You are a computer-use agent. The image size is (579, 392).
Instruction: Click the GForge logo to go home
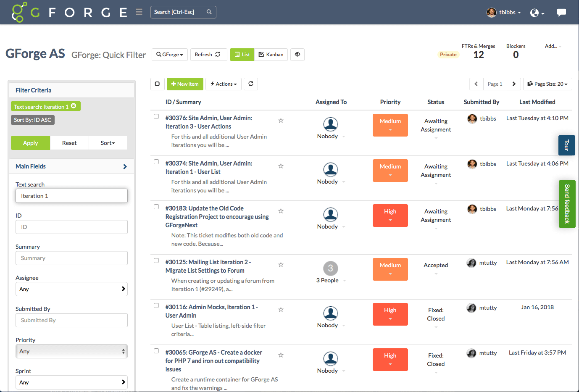tap(21, 12)
